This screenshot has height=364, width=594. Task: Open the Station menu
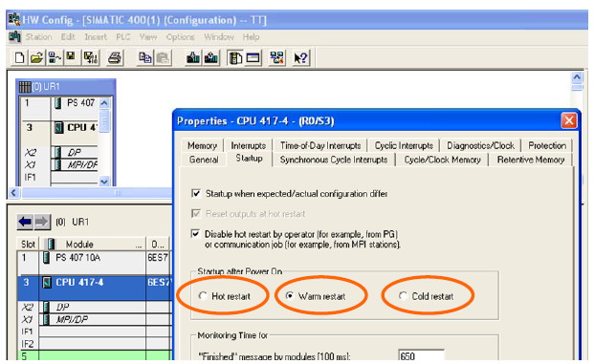(x=38, y=37)
